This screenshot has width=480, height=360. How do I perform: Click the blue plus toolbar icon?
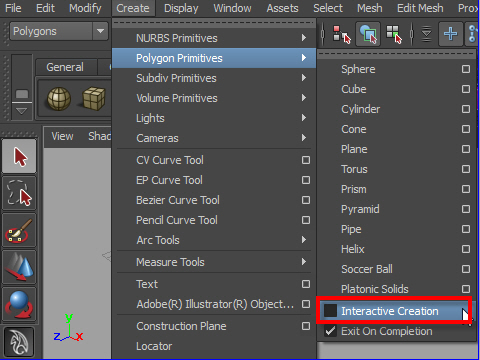450,34
